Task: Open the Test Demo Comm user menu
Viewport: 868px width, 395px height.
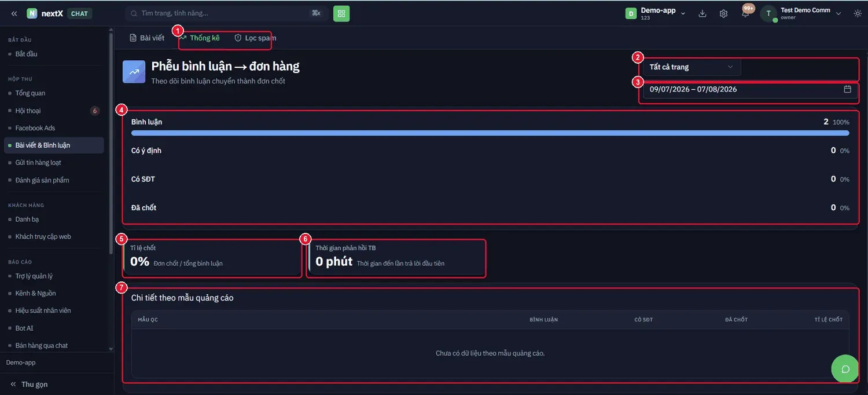Action: point(801,13)
